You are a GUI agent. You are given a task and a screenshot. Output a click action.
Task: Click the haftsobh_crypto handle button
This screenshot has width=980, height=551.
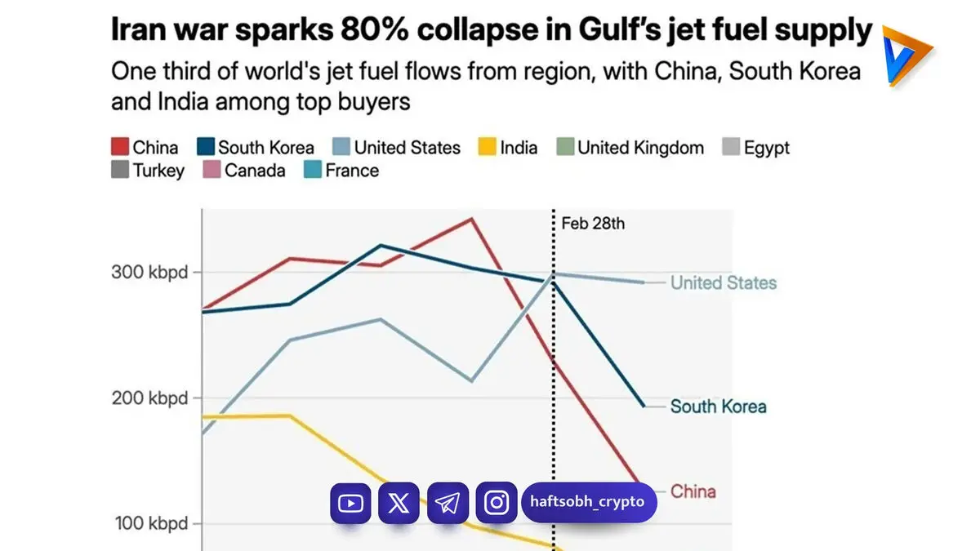click(589, 503)
